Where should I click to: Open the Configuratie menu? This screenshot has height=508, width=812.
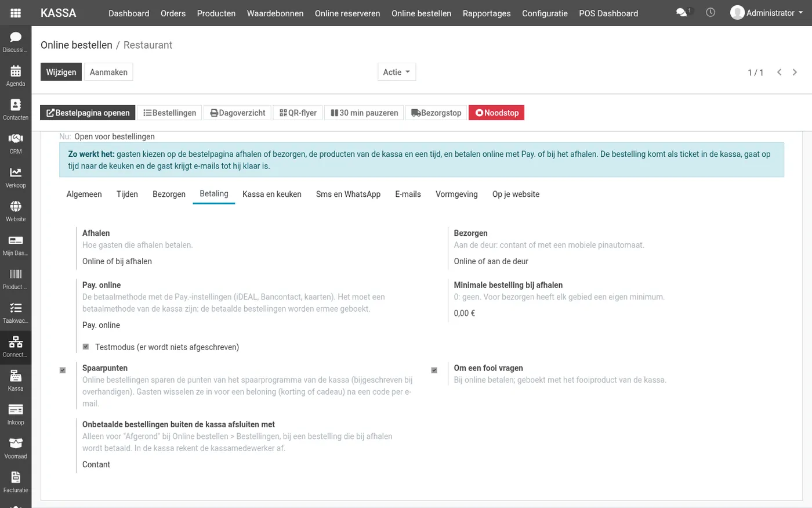[545, 13]
